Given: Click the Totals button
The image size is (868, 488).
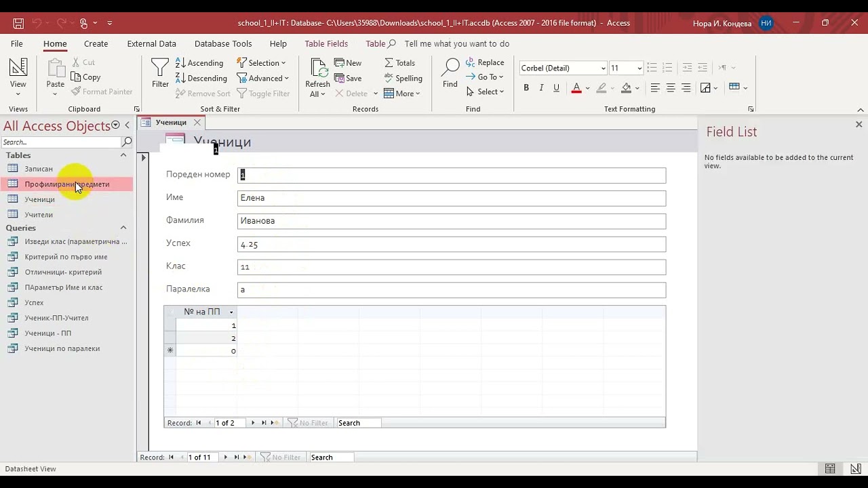Looking at the screenshot, I should coord(399,63).
